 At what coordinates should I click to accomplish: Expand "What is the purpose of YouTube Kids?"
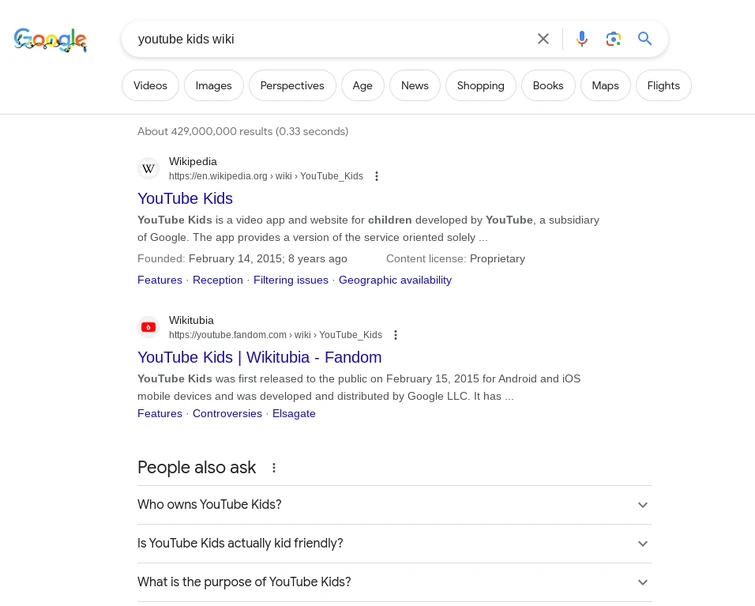643,582
